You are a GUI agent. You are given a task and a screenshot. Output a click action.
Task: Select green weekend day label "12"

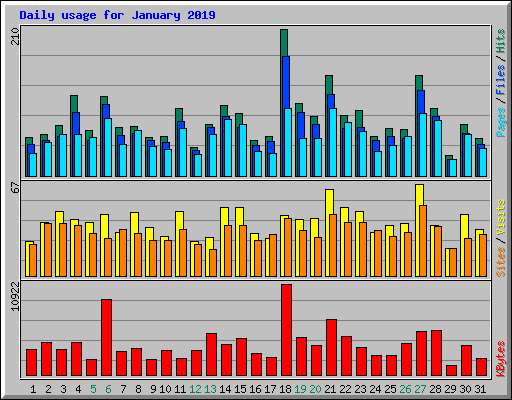click(195, 389)
